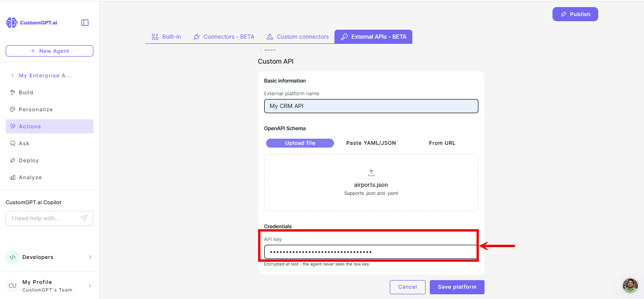644x299 pixels.
Task: Edit the External platform name field
Action: point(371,106)
